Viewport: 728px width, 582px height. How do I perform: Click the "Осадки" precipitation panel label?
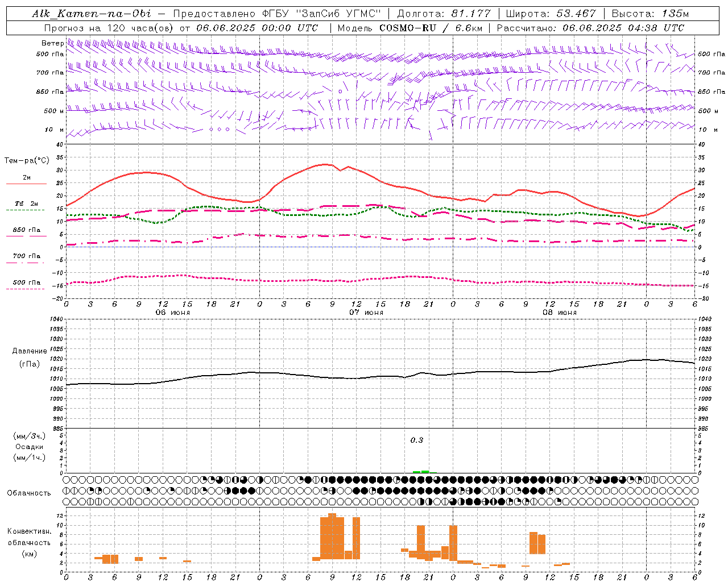coord(30,447)
